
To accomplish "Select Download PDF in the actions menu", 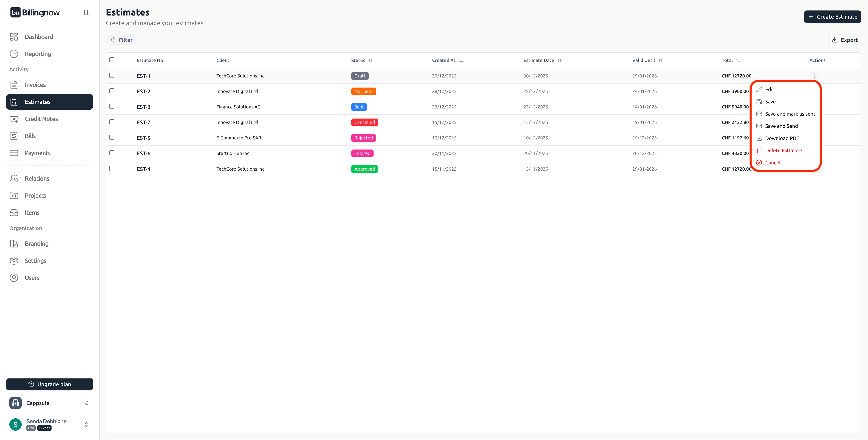I will (782, 138).
